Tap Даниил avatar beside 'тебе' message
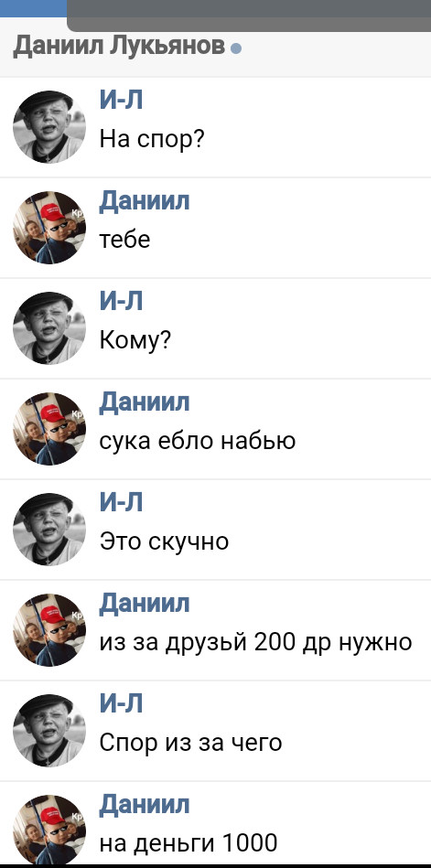The width and height of the screenshot is (431, 868). 49,228
